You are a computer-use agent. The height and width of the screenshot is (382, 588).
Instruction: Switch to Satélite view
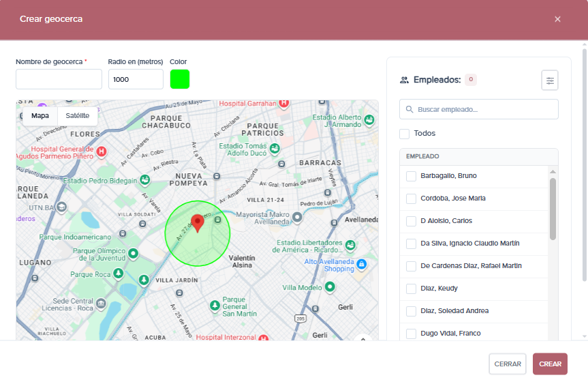[x=78, y=116]
